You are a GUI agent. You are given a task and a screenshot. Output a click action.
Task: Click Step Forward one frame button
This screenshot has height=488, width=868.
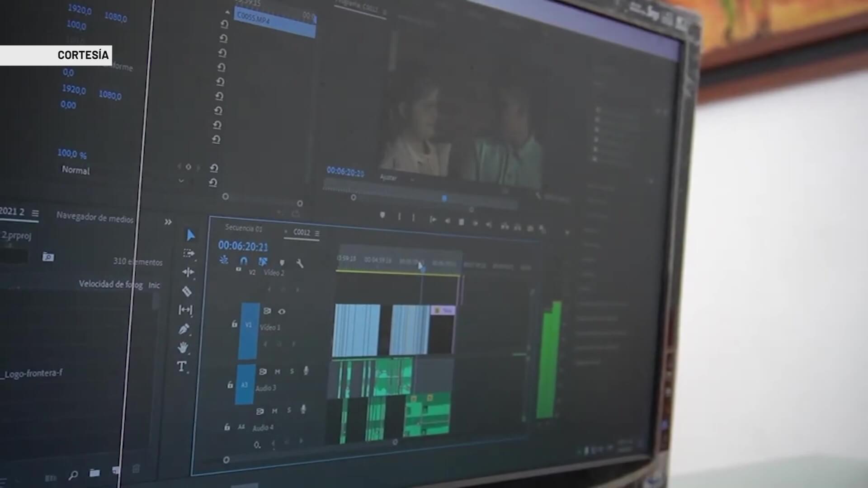[x=475, y=223]
